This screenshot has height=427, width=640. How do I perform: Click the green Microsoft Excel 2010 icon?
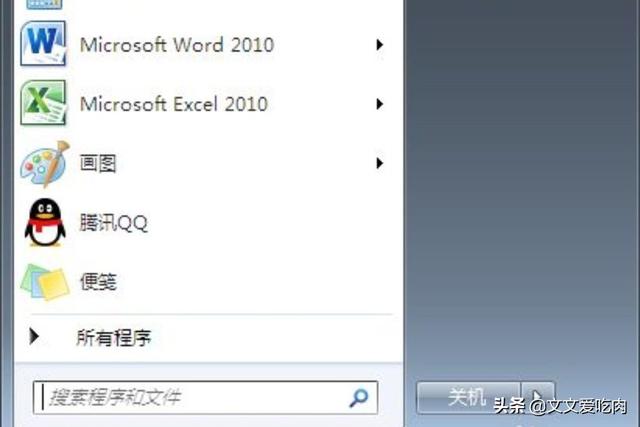[x=44, y=103]
